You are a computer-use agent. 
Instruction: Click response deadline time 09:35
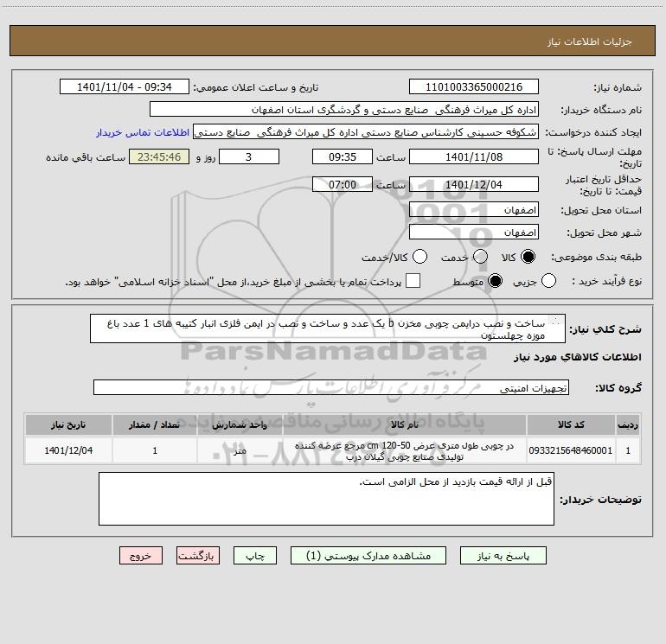point(343,156)
